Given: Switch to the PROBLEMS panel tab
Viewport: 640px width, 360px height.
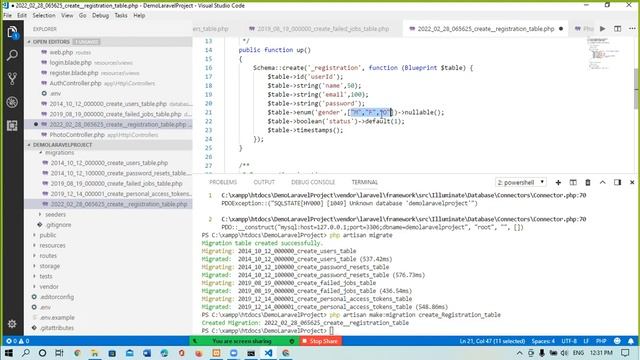Looking at the screenshot, I should [223, 182].
